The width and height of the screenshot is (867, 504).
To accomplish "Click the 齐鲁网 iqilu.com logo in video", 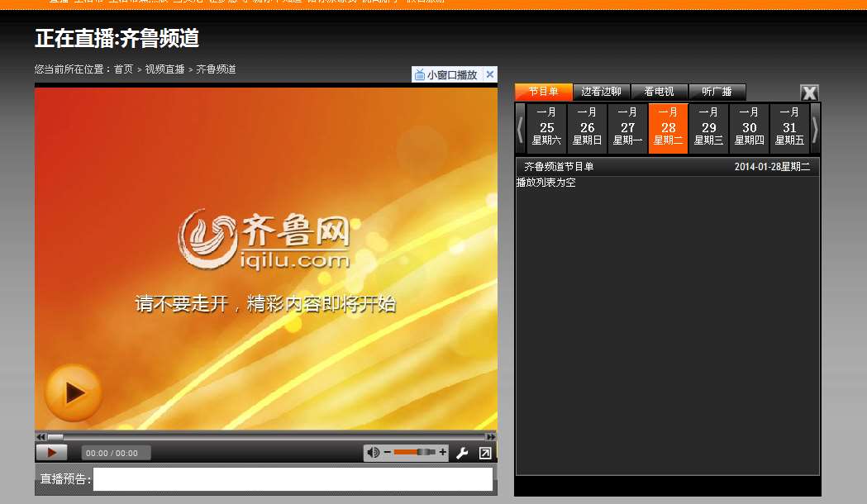I will 264,240.
